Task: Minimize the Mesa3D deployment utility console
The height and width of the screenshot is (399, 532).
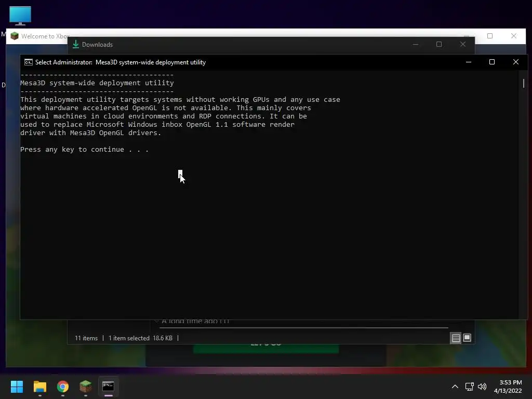Action: click(469, 62)
